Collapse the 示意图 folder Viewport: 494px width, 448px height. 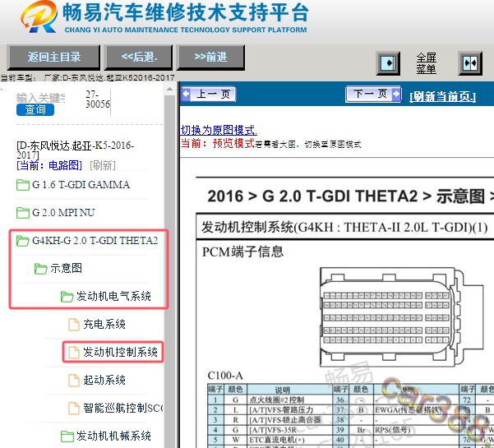click(x=66, y=268)
